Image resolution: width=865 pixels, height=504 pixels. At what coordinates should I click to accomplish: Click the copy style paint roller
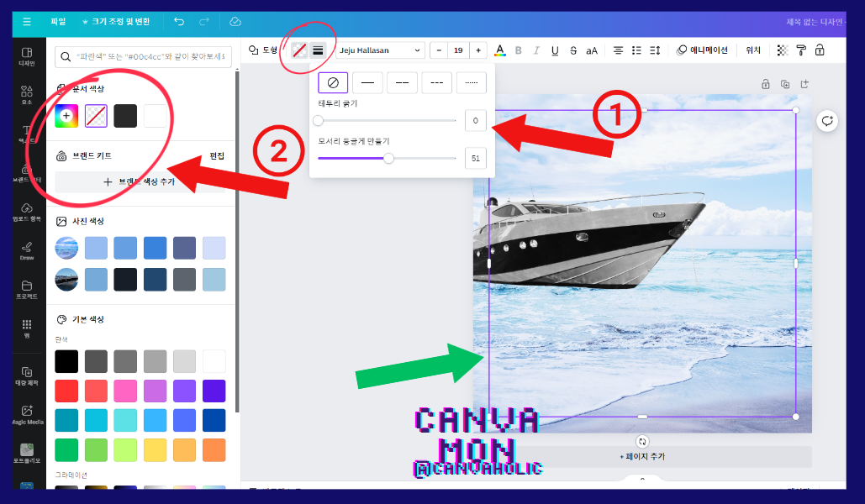coord(801,50)
